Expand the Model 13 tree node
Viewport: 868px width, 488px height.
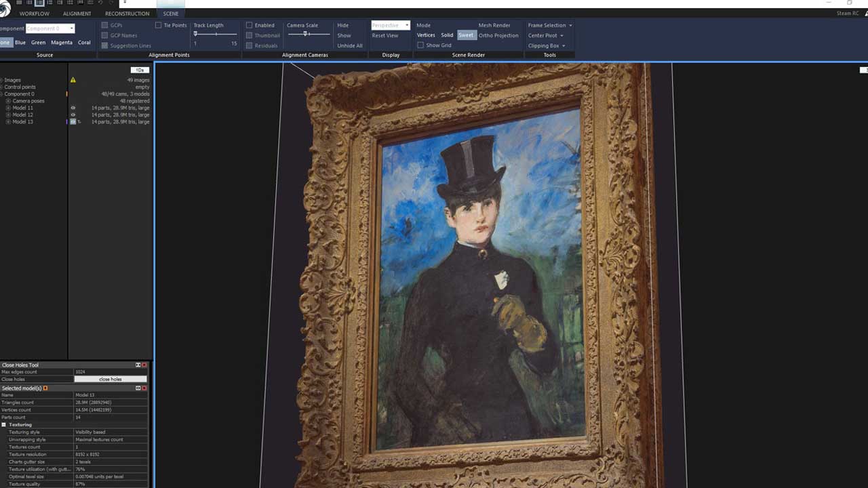click(x=8, y=122)
